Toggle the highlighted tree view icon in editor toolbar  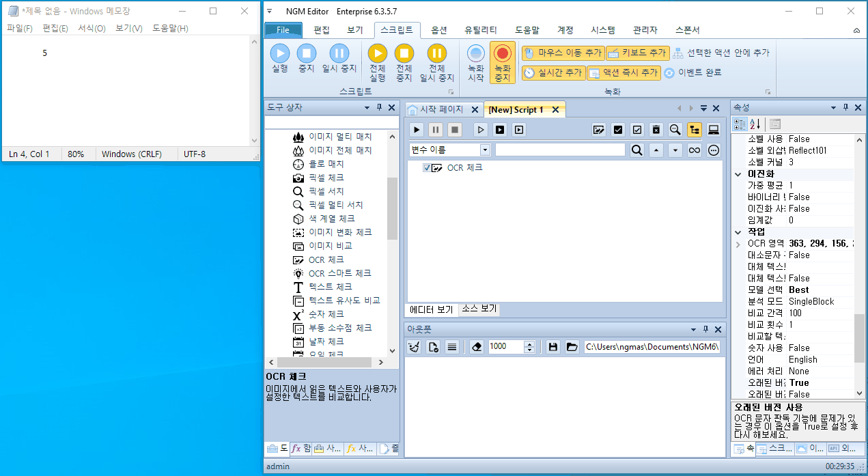click(x=695, y=130)
